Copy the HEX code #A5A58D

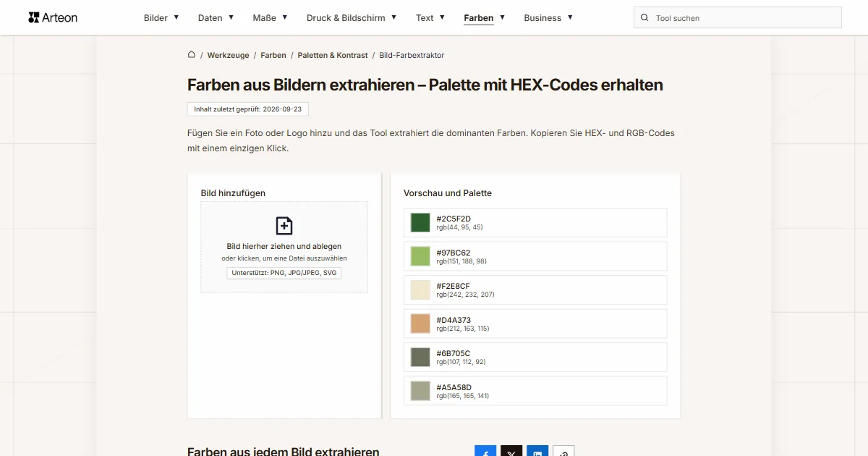tap(454, 387)
